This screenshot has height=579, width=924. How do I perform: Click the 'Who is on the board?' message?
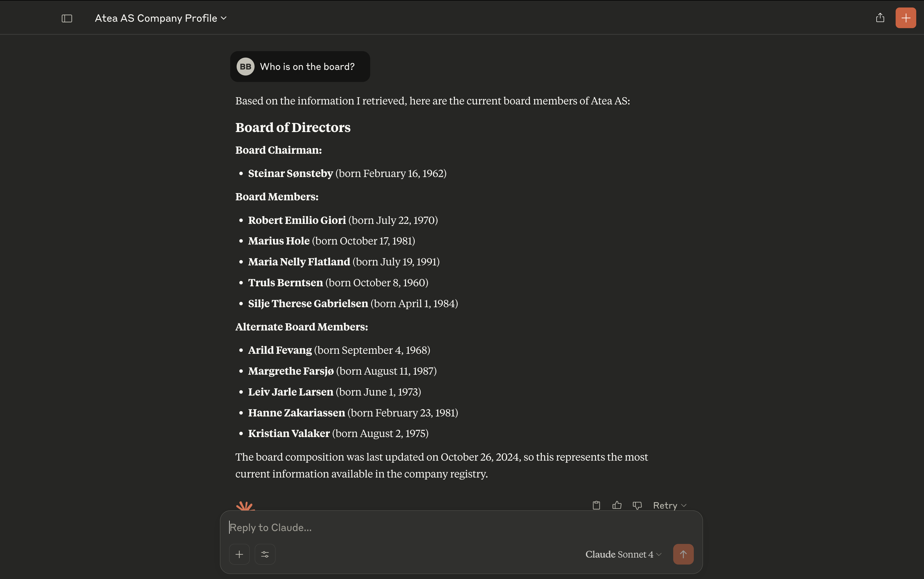click(x=307, y=67)
